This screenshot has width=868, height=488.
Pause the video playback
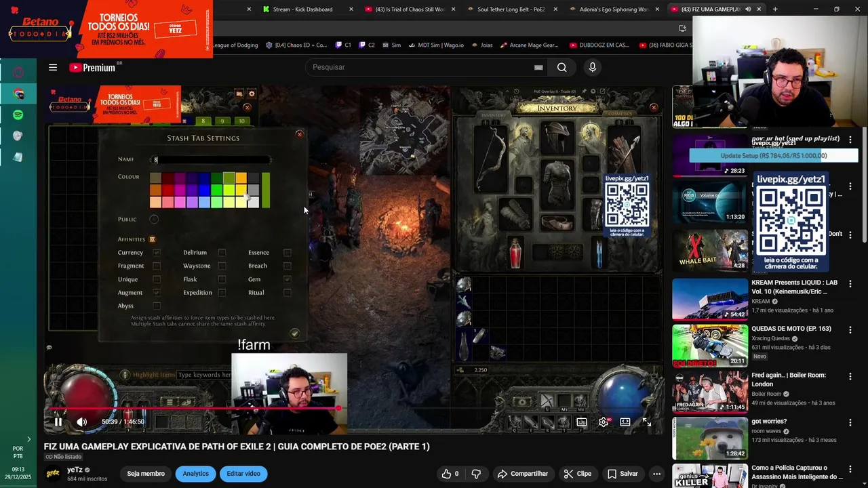pyautogui.click(x=58, y=422)
